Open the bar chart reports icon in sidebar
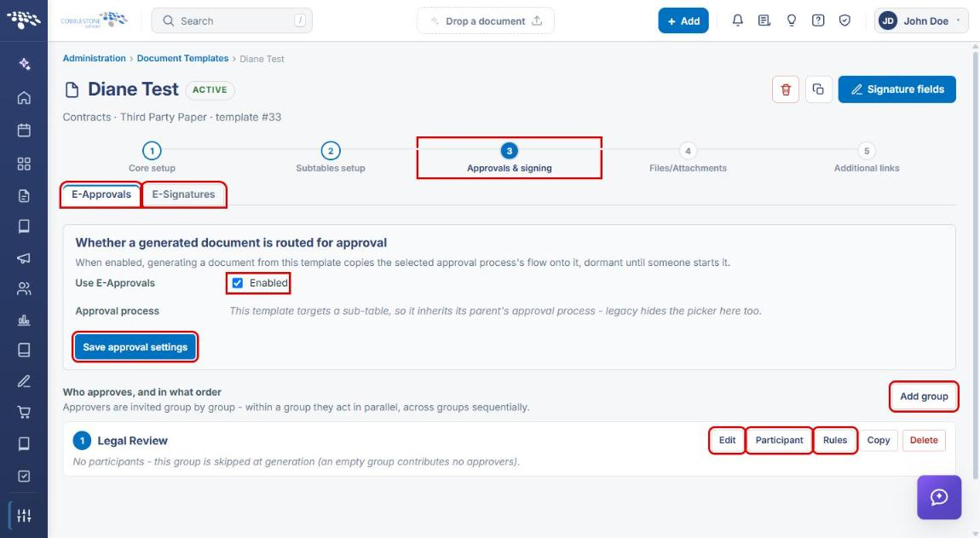The width and height of the screenshot is (980, 538). click(24, 321)
